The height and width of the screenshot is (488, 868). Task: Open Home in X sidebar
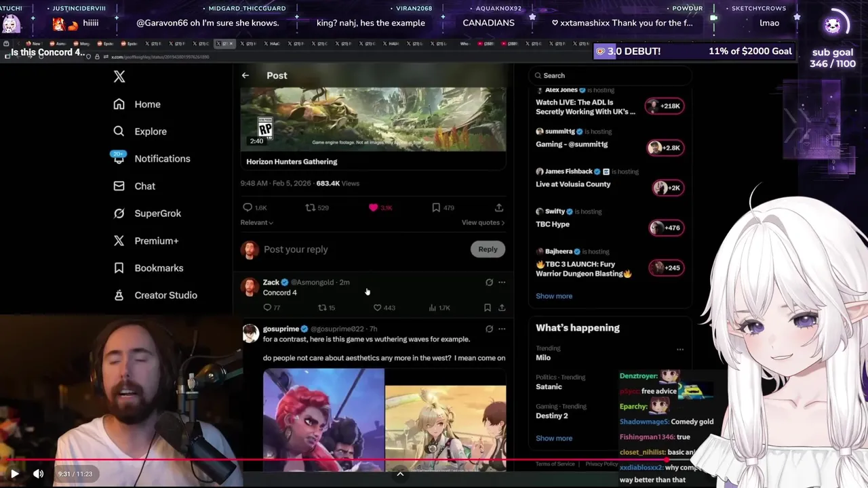click(137, 104)
